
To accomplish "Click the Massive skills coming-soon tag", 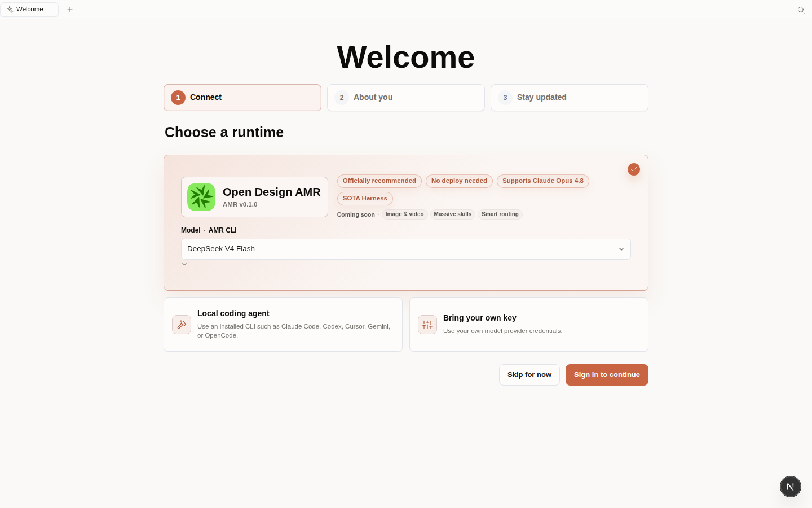I will [x=453, y=214].
